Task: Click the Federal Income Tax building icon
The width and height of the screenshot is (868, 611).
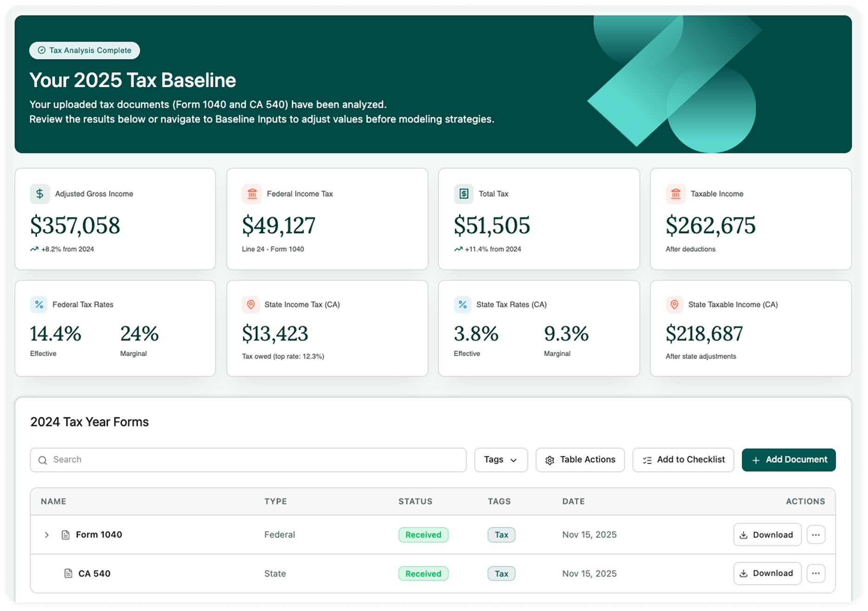Action: coord(252,194)
